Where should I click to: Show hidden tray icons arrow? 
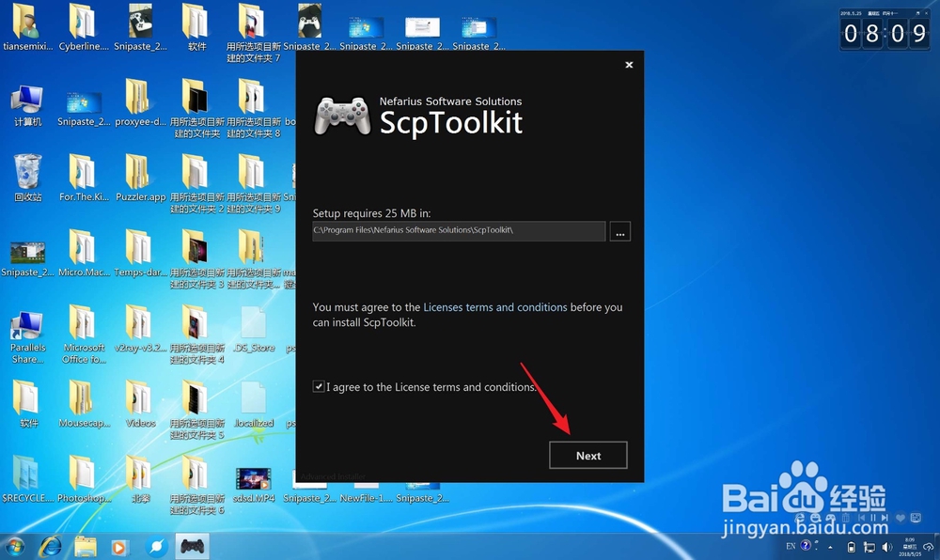(x=830, y=547)
